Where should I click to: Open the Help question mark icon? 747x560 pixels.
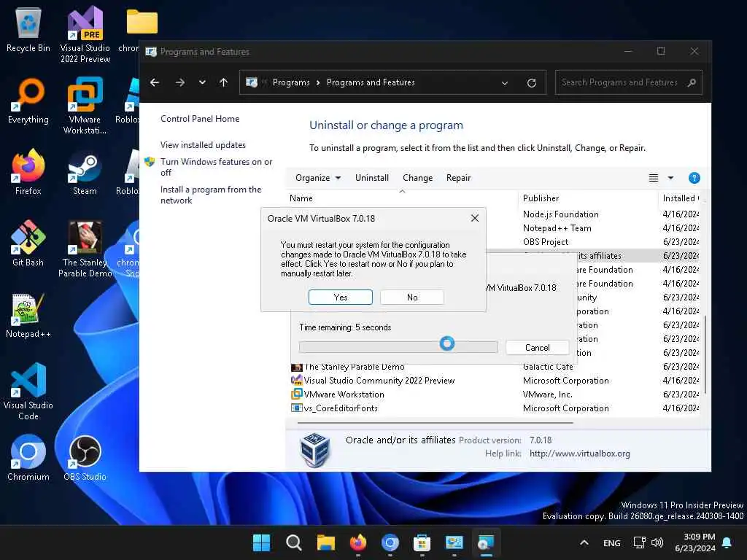(x=694, y=178)
